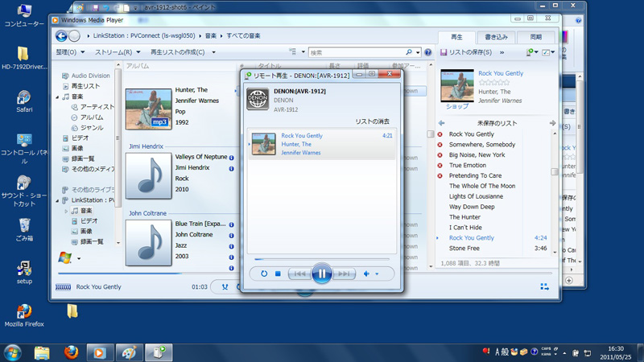The height and width of the screenshot is (362, 644).
Task: Select ビデオ under the local library
Action: [x=80, y=138]
